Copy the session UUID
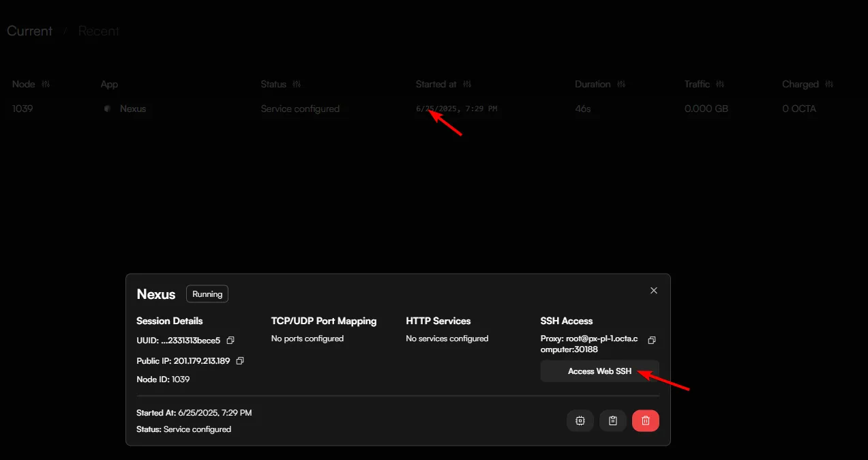The height and width of the screenshot is (460, 868). point(230,340)
